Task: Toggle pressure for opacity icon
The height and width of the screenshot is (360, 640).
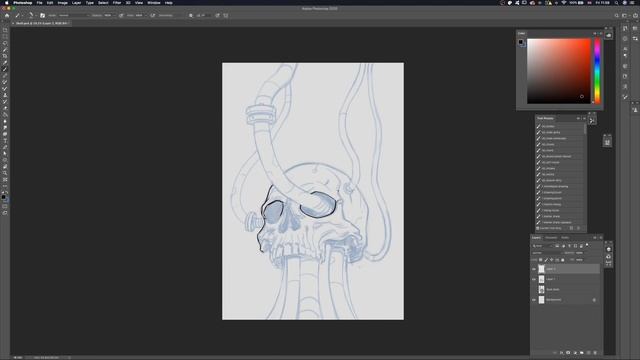Action: [x=121, y=16]
